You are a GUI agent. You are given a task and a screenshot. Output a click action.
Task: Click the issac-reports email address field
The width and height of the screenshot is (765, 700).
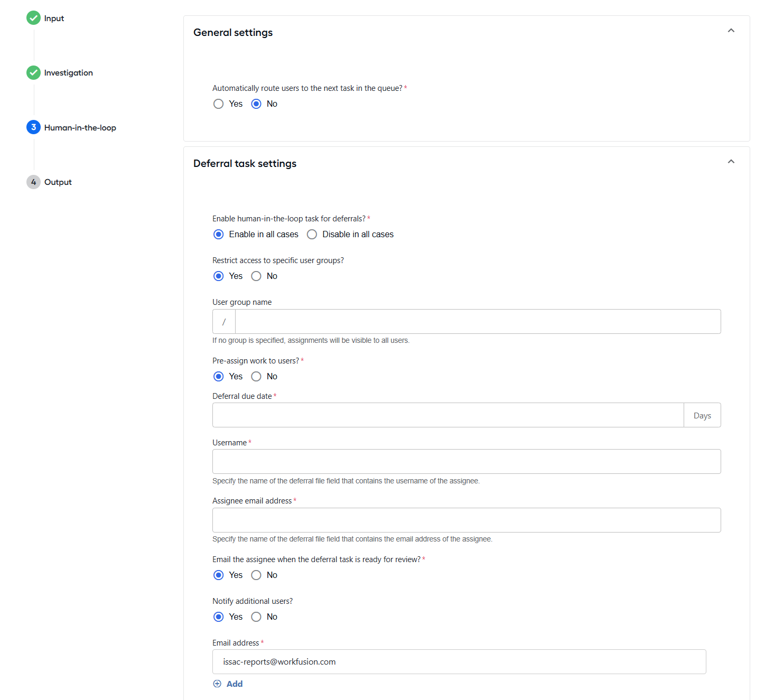(459, 662)
